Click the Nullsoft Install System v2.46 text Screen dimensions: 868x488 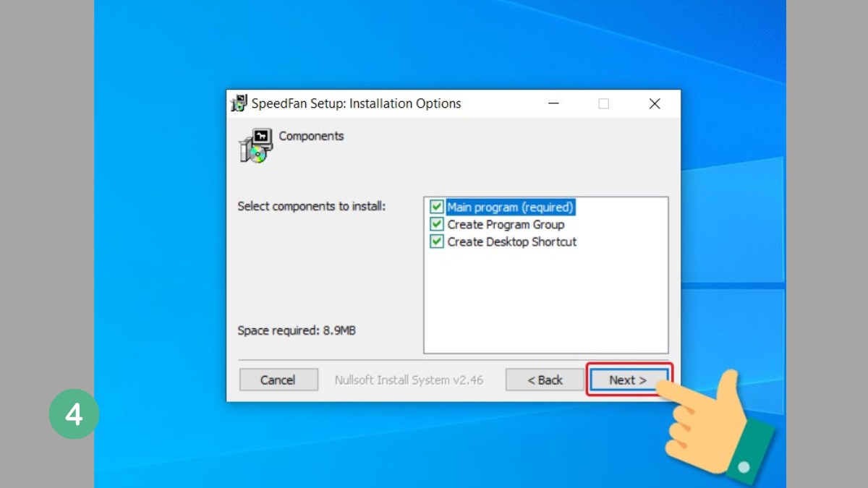coord(409,380)
